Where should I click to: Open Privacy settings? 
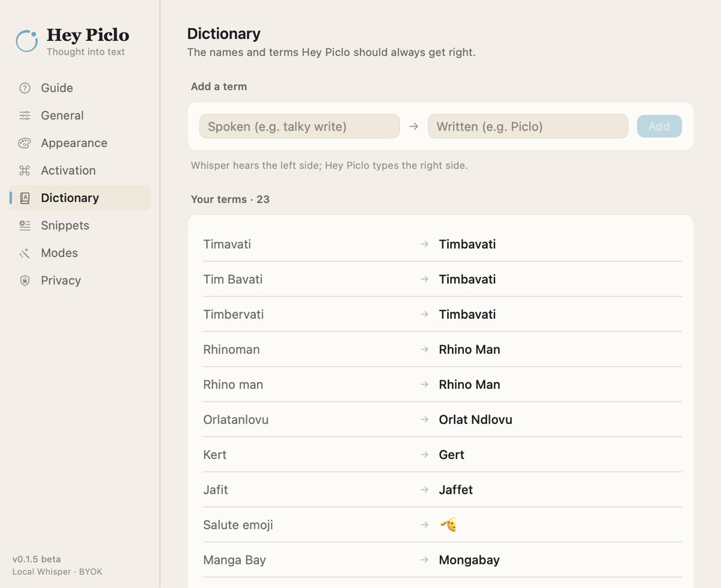click(79, 280)
